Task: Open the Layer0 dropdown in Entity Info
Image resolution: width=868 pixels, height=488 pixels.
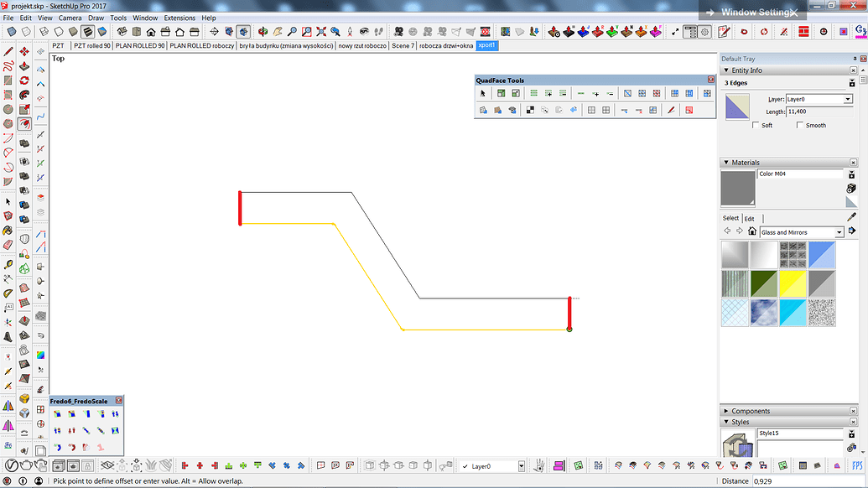Action: (x=848, y=100)
